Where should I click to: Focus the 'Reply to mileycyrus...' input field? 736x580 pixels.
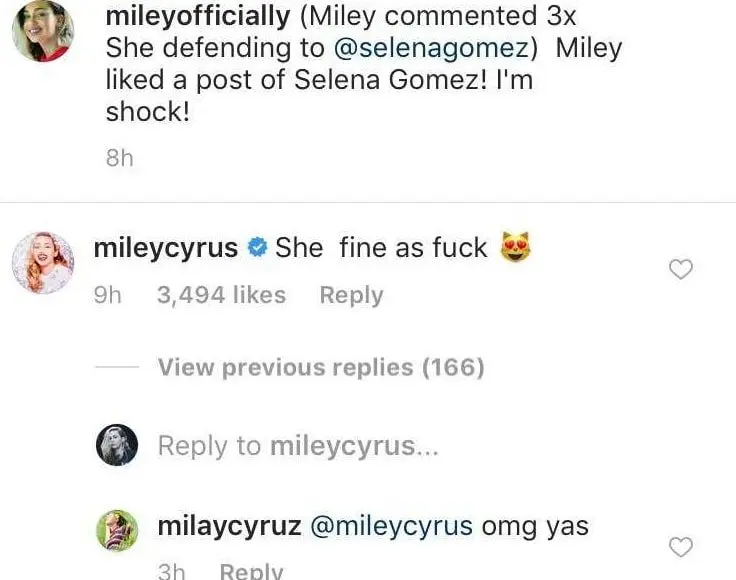tap(298, 446)
